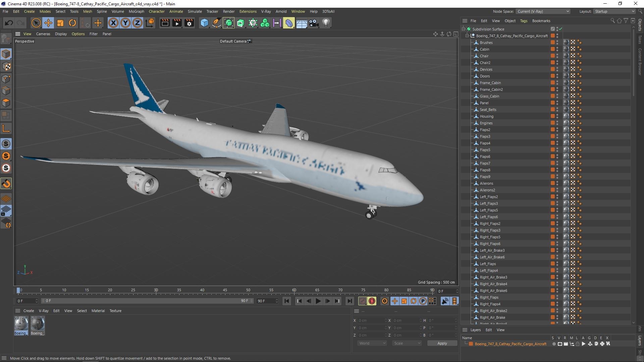Toggle layer solo dot in Layers panel
Viewport: 644px width, 362px height.
click(x=554, y=344)
